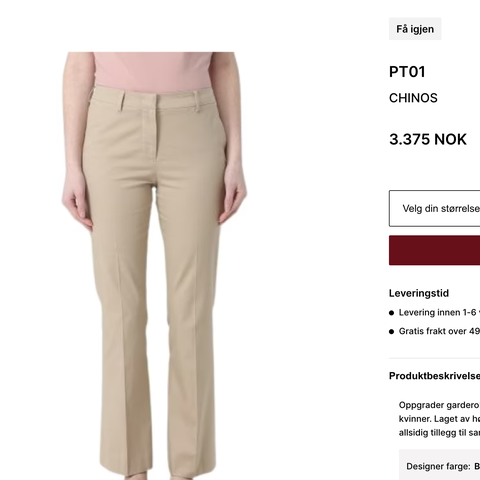The width and height of the screenshot is (480, 480).
Task: Click the "Designer farge" info box
Action: pos(439,465)
